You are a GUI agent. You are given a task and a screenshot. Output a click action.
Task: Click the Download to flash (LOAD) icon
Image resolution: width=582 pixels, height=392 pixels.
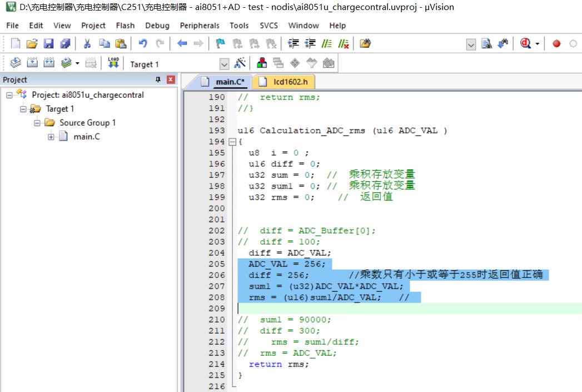pyautogui.click(x=113, y=63)
